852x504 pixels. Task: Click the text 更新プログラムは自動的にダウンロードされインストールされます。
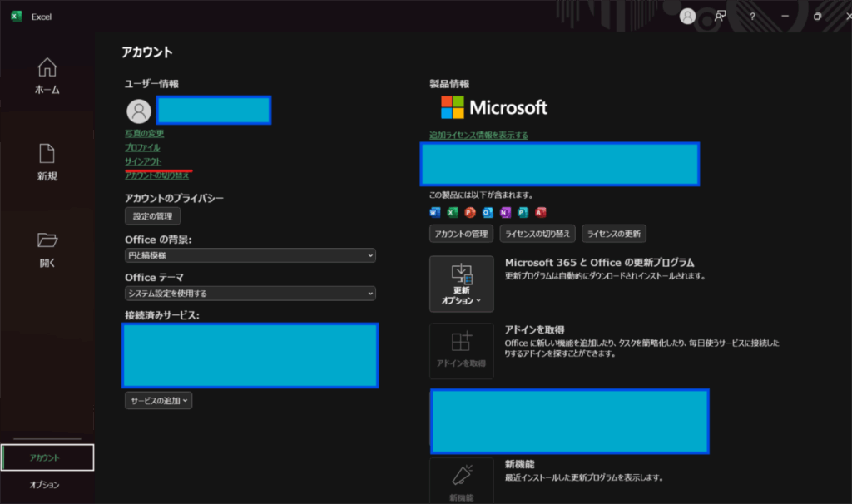click(x=606, y=276)
